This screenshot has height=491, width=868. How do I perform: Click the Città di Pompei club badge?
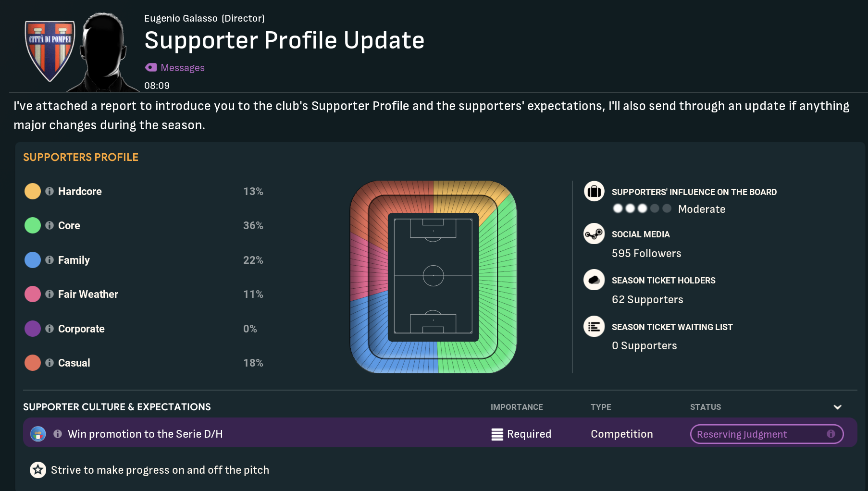(x=50, y=50)
